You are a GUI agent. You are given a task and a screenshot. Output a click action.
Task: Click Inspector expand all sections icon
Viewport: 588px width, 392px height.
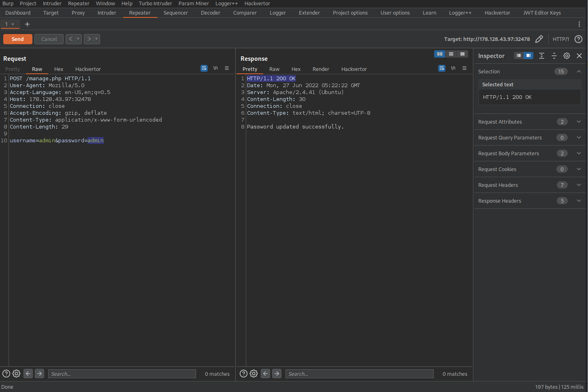point(541,56)
